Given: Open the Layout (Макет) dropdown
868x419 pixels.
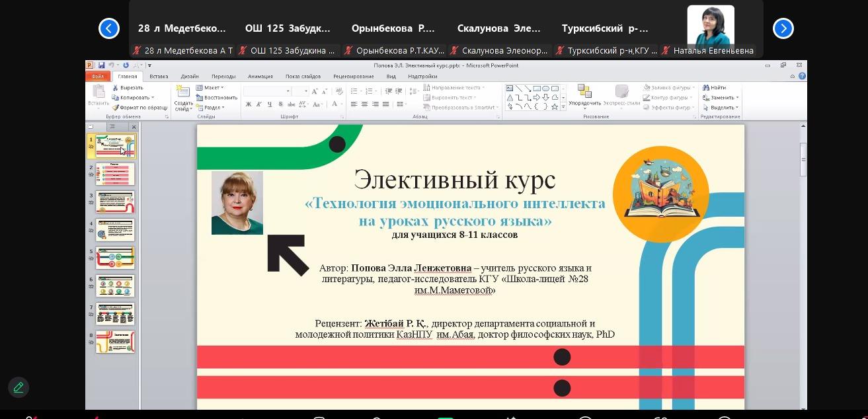Looking at the screenshot, I should click(210, 88).
